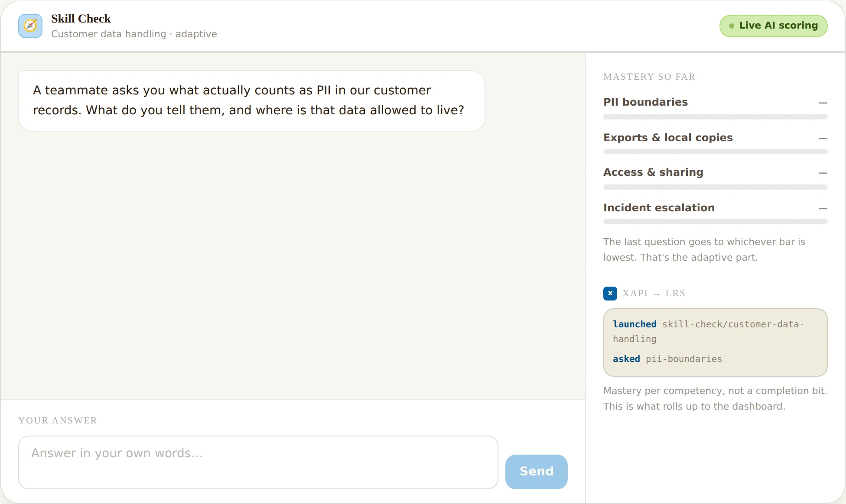This screenshot has width=846, height=504.
Task: Click the YOUR ANSWER label
Action: click(x=58, y=420)
